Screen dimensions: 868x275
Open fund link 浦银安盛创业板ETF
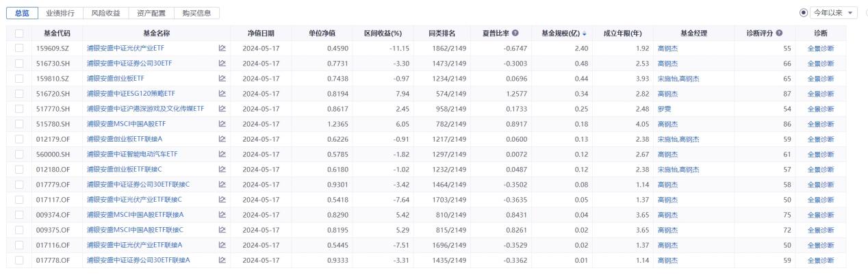[x=115, y=79]
